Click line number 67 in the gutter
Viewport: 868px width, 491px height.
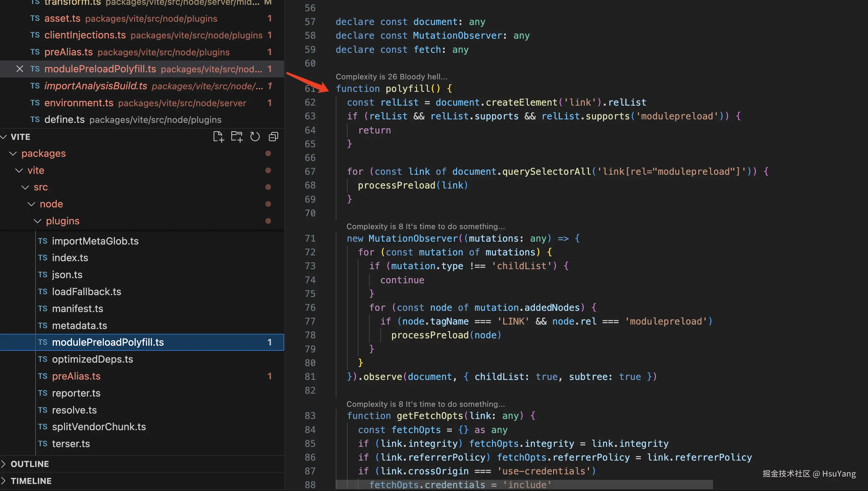[310, 171]
